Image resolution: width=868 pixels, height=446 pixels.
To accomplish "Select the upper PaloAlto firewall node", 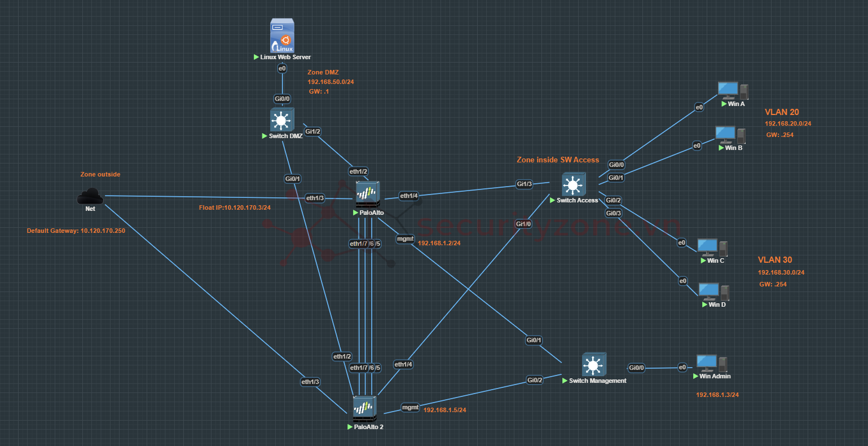I will pyautogui.click(x=368, y=195).
